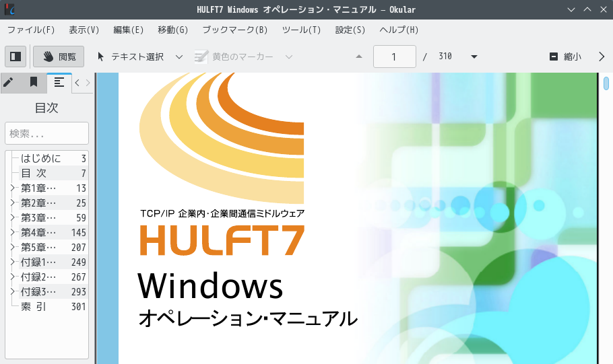The image size is (613, 364).
Task: Open the 移動(G) menu
Action: [x=173, y=30]
